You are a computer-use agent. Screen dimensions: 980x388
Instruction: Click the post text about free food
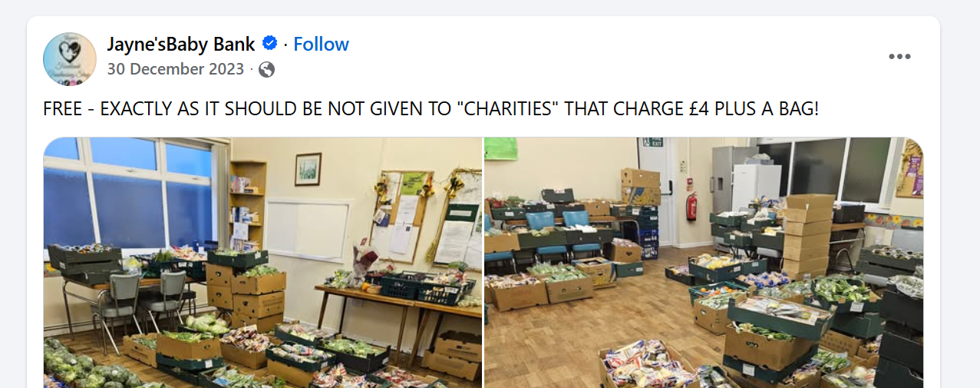431,108
